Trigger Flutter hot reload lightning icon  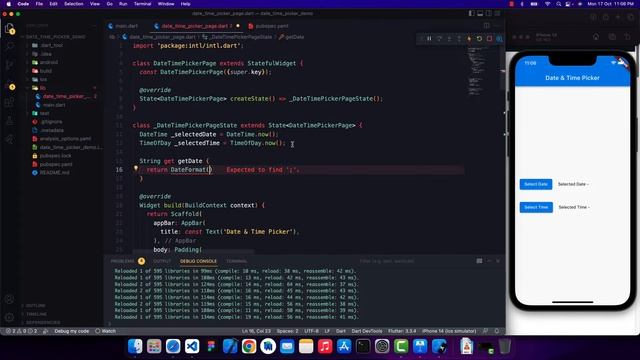point(469,39)
